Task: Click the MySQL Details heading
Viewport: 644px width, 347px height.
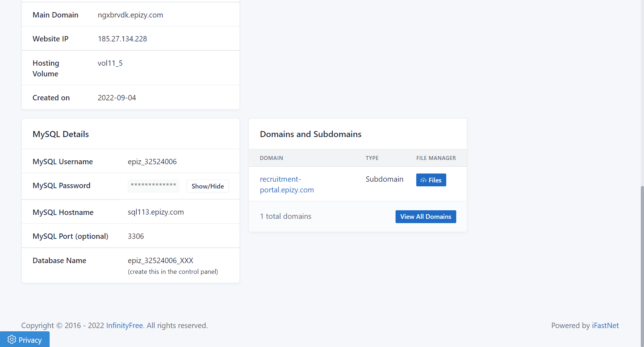Action: 61,134
